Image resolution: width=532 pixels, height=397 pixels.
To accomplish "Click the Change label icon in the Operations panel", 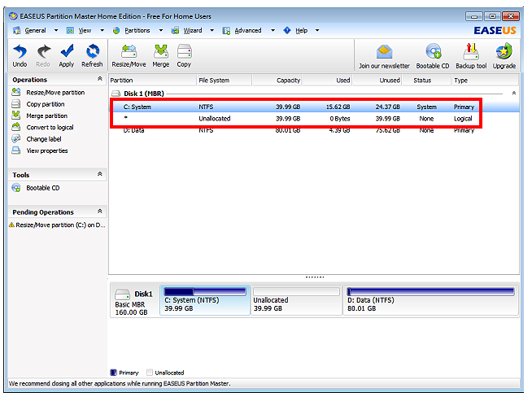I will click(x=16, y=139).
